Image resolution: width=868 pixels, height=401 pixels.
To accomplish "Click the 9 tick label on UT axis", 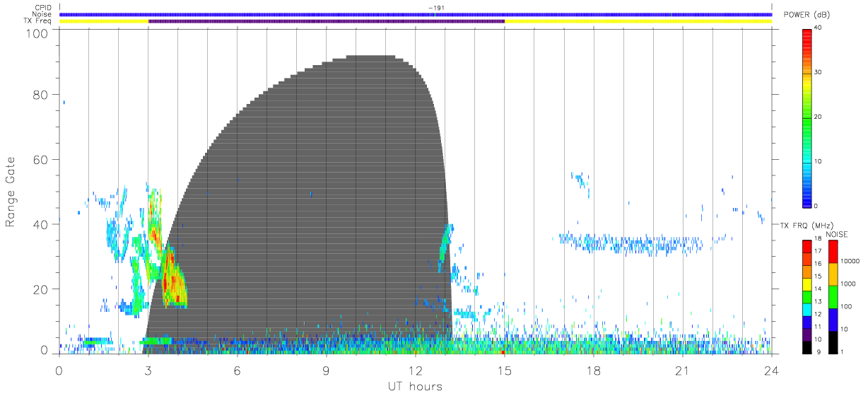I will coord(326,371).
